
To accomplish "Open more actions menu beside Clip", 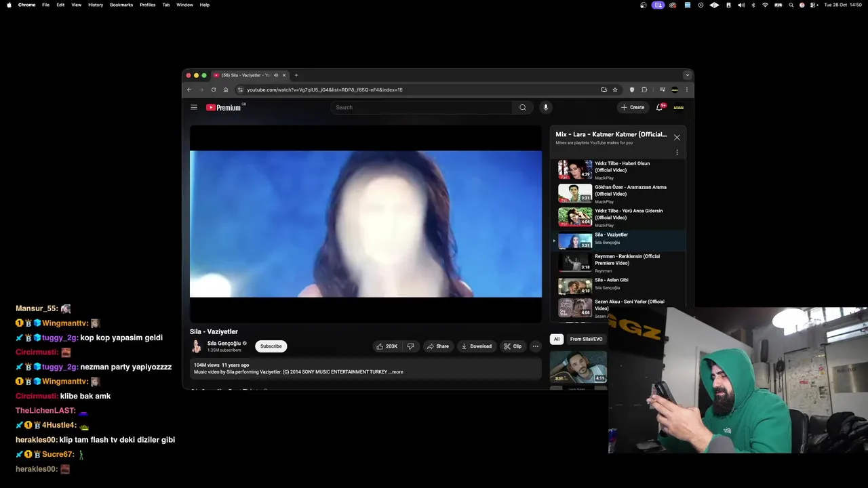I will [x=536, y=346].
